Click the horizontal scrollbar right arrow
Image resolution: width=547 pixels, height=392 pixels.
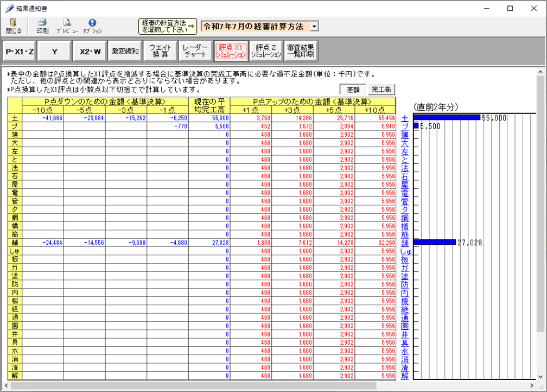point(532,385)
